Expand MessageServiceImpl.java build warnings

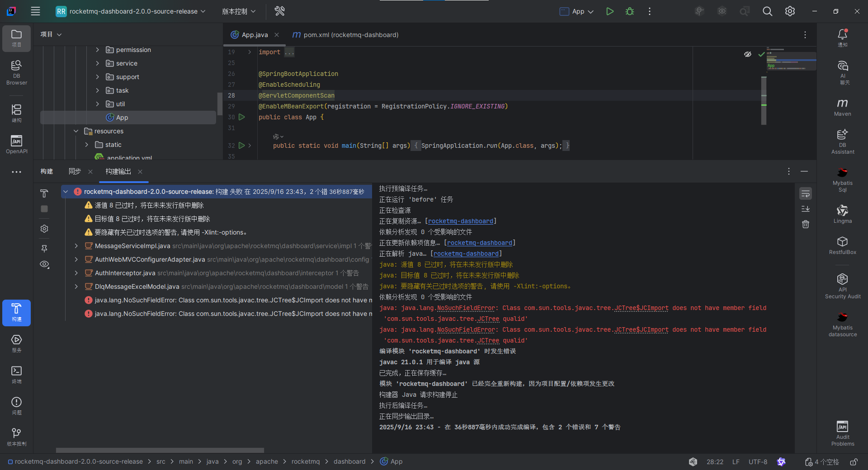75,246
